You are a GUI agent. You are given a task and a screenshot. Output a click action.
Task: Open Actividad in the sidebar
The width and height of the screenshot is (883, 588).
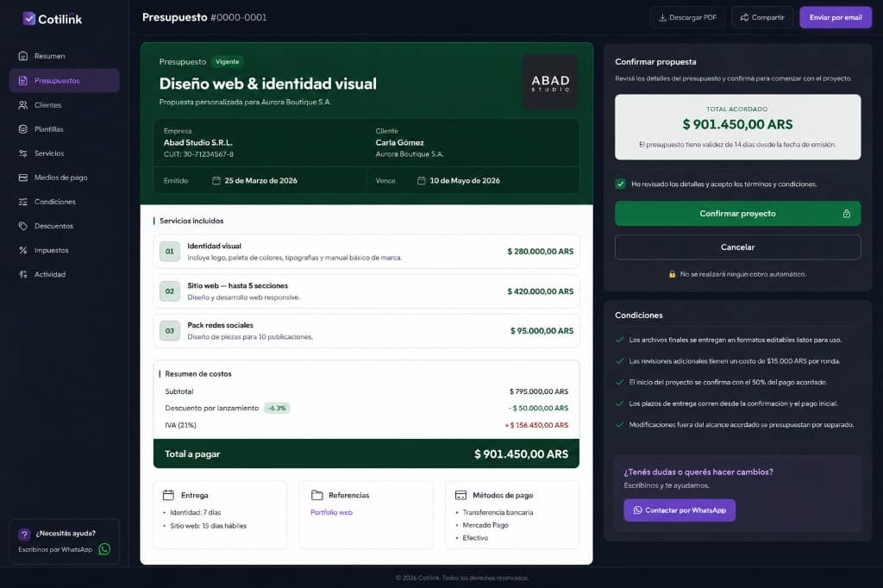pos(64,274)
